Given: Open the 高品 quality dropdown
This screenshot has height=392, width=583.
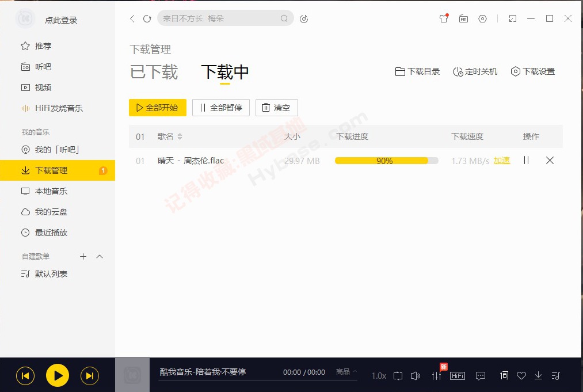Looking at the screenshot, I should coord(346,371).
